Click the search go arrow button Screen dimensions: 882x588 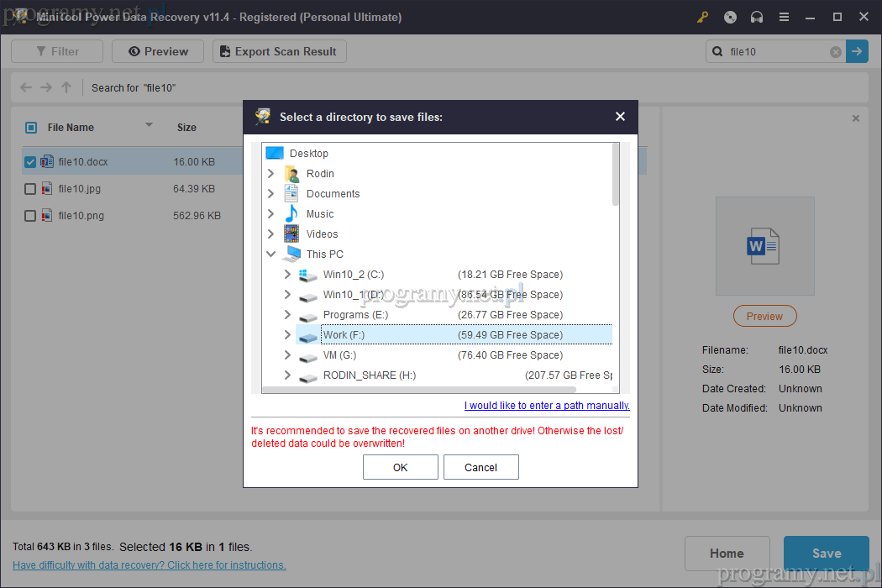(857, 51)
